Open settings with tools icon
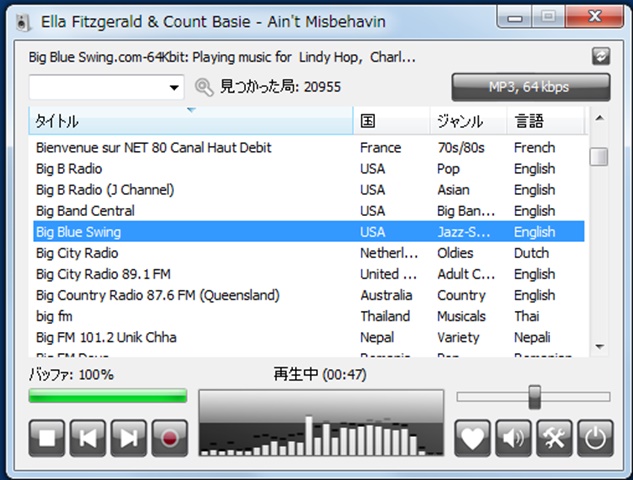Image resolution: width=633 pixels, height=480 pixels. pos(554,438)
